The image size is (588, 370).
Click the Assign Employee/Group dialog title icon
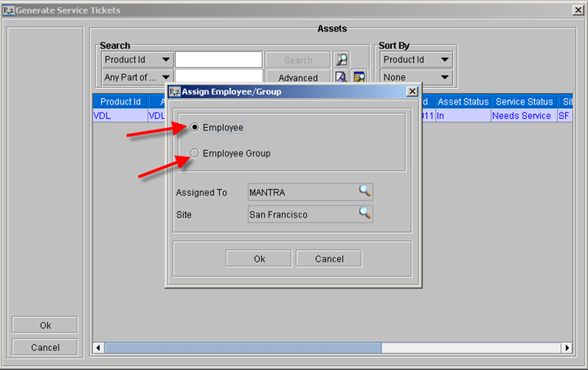click(174, 91)
